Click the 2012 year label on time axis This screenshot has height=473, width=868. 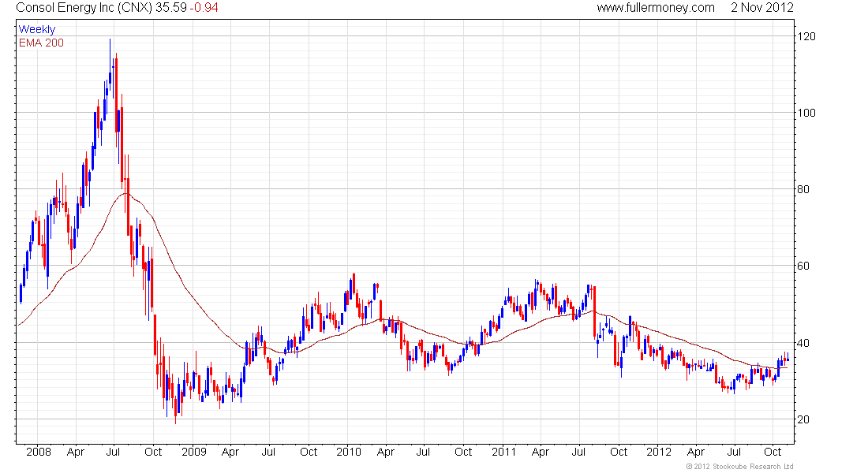659,452
